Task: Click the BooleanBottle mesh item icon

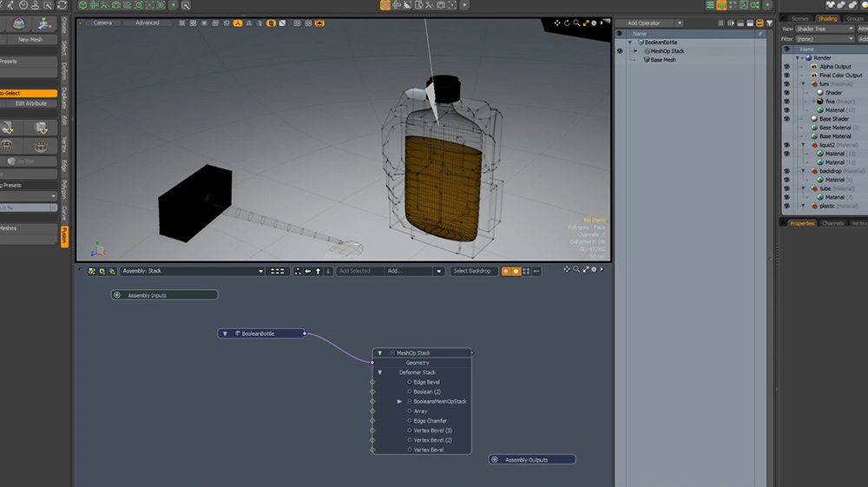Action: [641, 42]
